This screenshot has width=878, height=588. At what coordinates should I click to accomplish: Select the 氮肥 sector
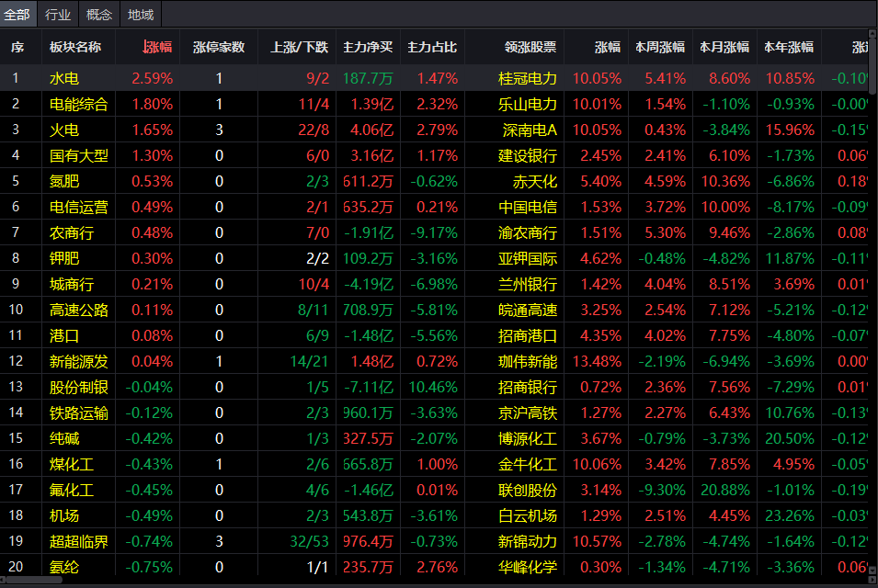pyautogui.click(x=63, y=181)
